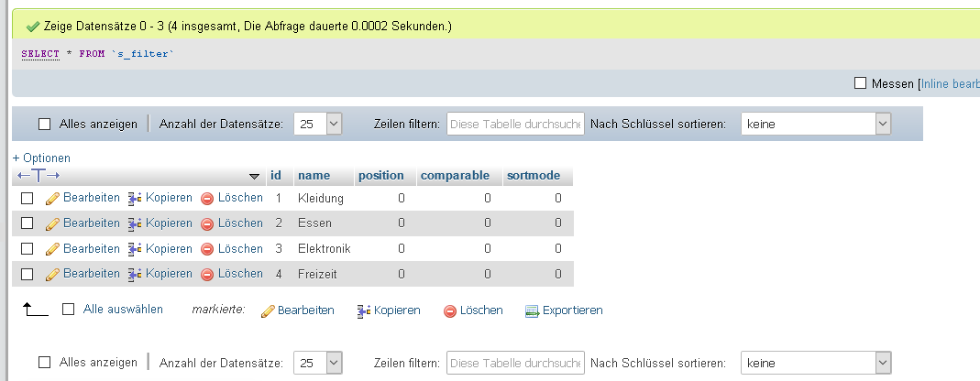Image resolution: width=980 pixels, height=381 pixels.
Task: Click the pencil icon in the Elektronik row
Action: point(52,249)
